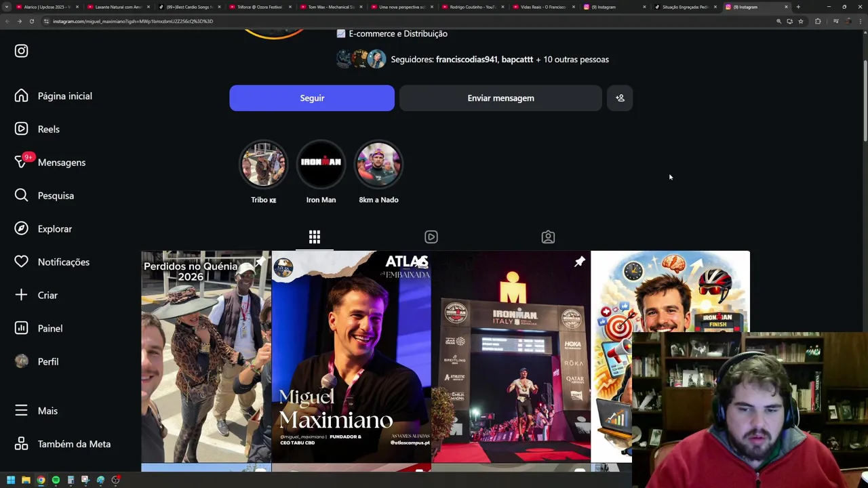Click follower link franciscodias941
The image size is (868, 488).
(467, 60)
